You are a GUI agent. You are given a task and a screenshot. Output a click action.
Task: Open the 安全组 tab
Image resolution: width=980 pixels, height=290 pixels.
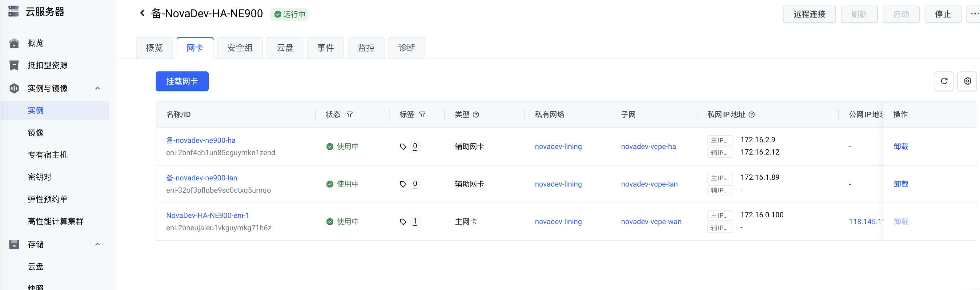point(240,48)
